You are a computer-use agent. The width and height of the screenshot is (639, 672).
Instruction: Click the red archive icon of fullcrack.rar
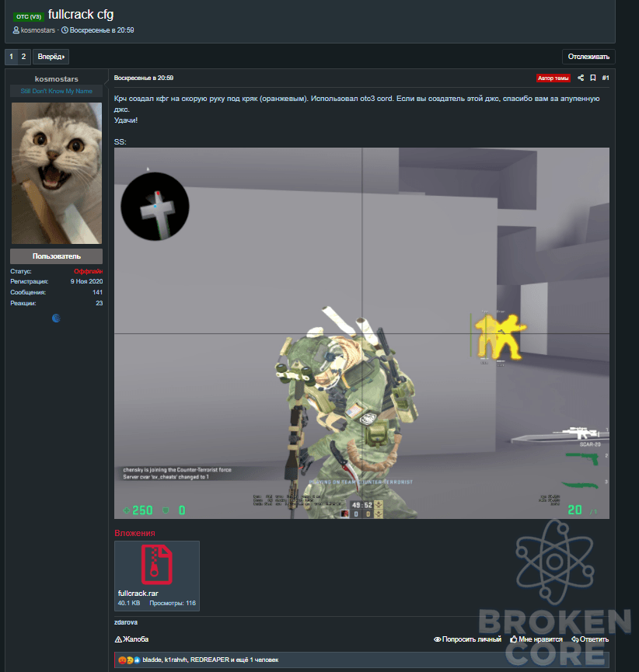156,565
